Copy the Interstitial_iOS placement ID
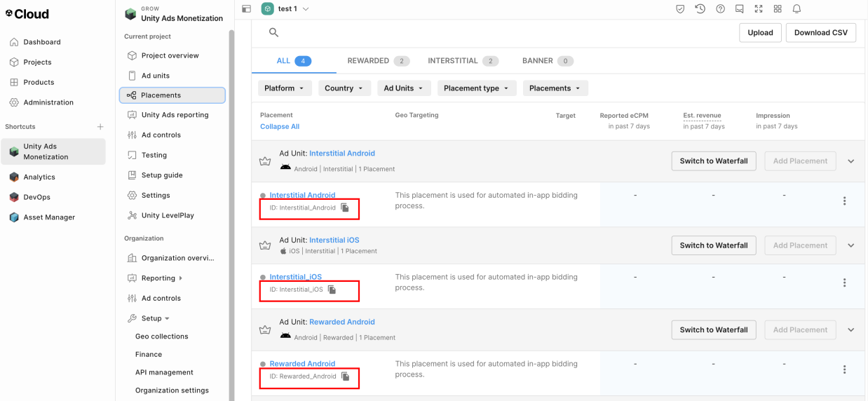 [x=332, y=290]
